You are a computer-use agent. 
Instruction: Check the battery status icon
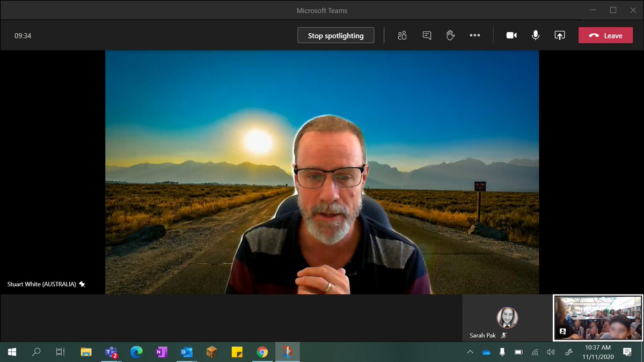(x=518, y=352)
